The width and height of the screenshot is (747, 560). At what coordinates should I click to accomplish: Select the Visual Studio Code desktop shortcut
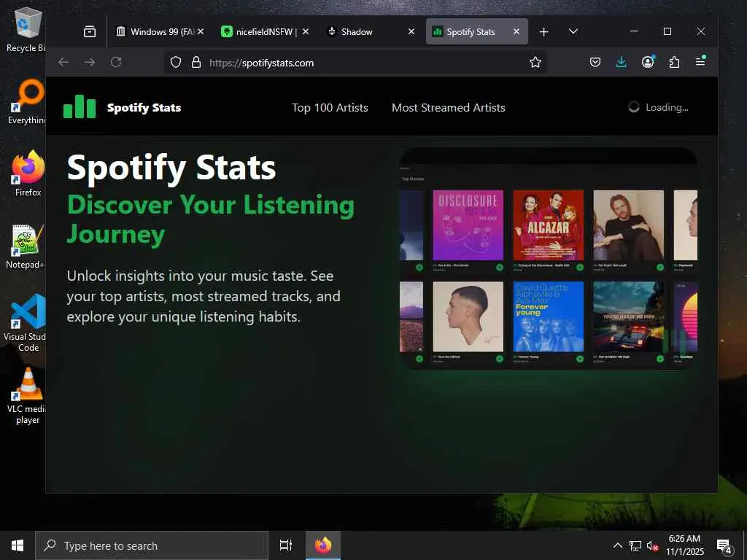point(25,323)
